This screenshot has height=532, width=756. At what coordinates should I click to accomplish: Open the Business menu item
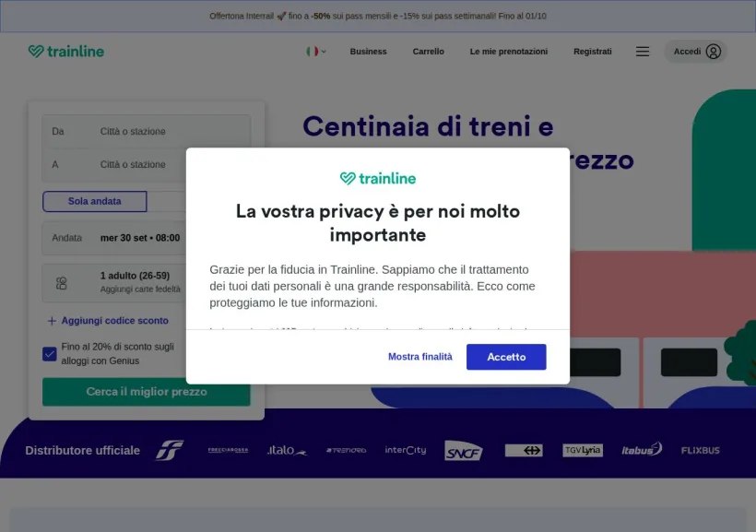[369, 51]
